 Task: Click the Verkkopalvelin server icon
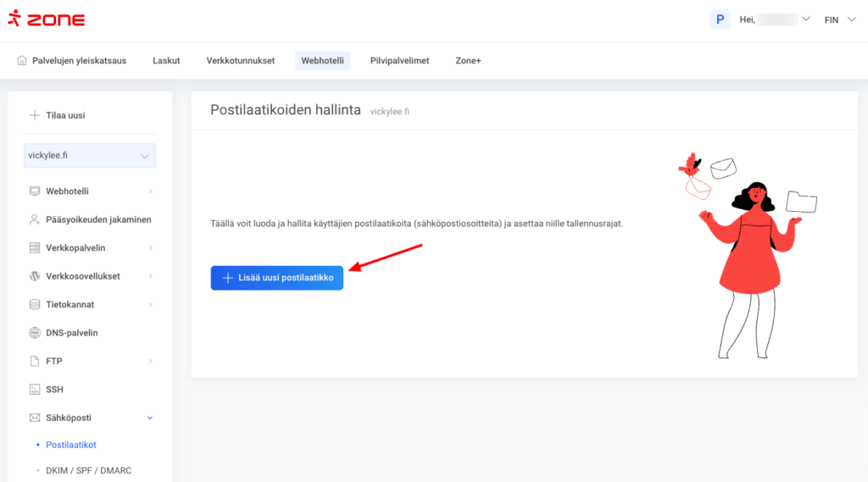[x=35, y=248]
